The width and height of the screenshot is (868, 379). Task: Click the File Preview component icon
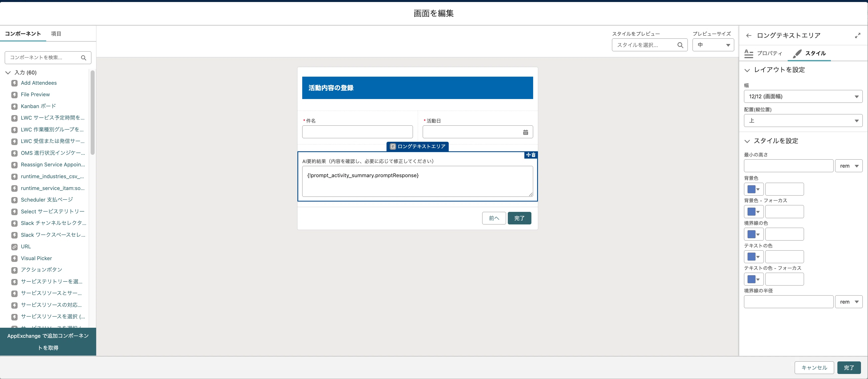pos(15,95)
